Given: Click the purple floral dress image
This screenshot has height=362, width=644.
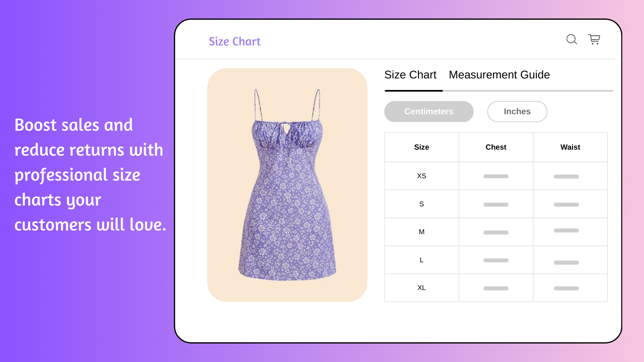Looking at the screenshot, I should (x=287, y=185).
